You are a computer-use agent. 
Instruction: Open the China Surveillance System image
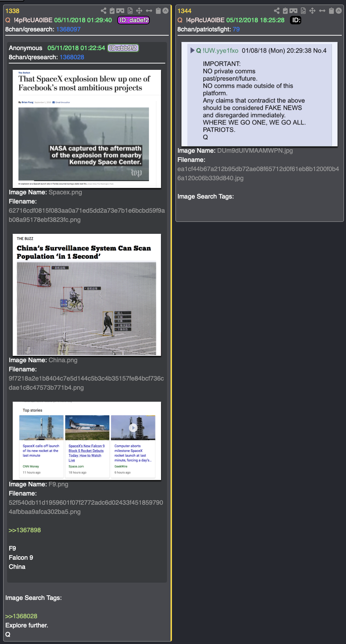click(x=87, y=295)
